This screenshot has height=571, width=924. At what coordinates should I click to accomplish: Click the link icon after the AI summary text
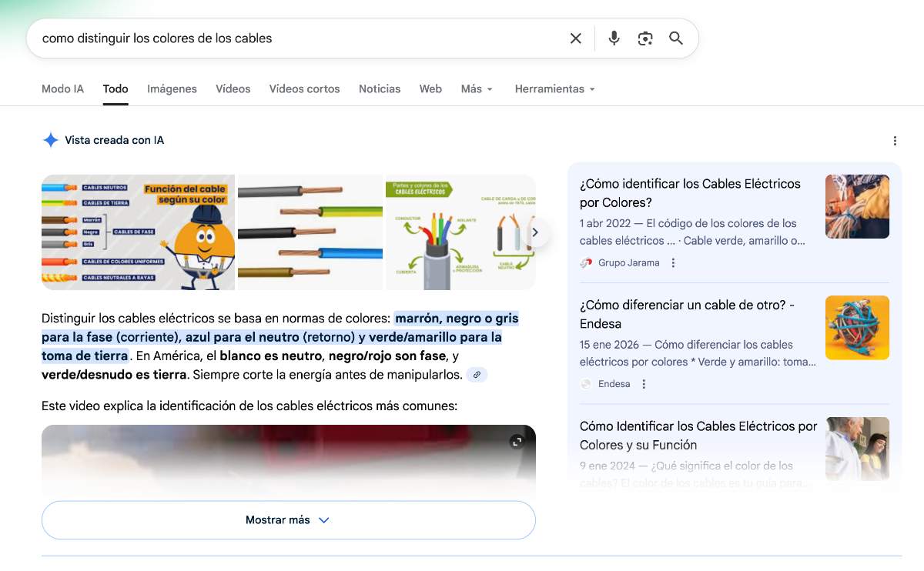click(x=477, y=375)
